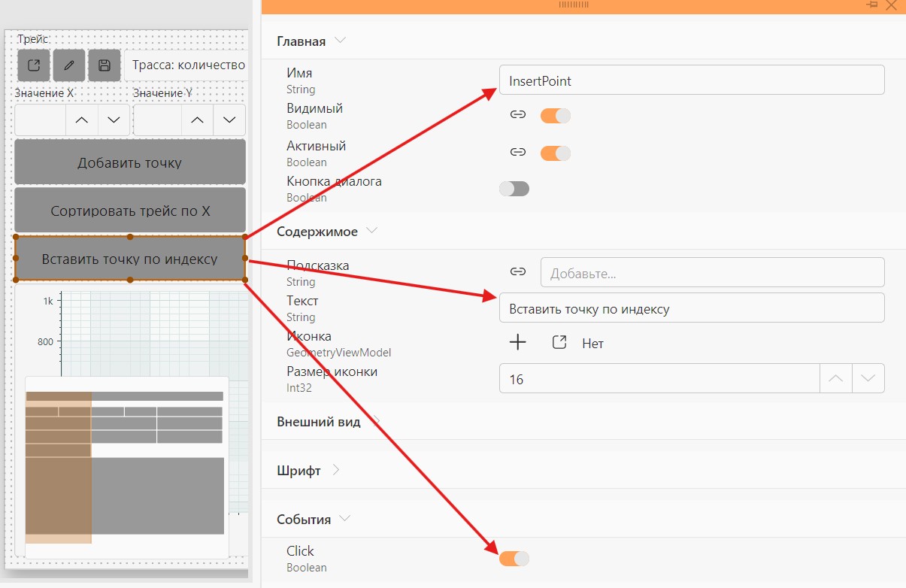
Task: Increase Размер иконки with the up arrow
Action: click(835, 379)
